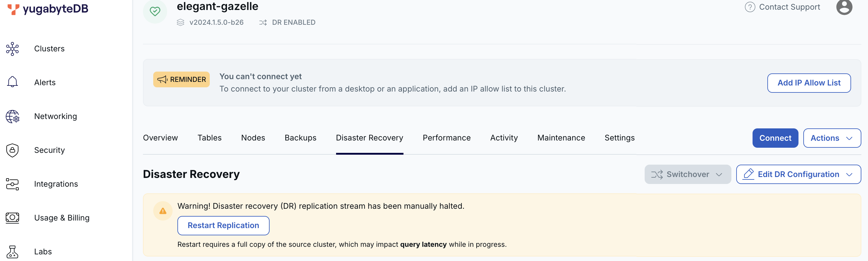Expand the Edit DR Configuration dropdown
The height and width of the screenshot is (261, 868).
point(798,174)
